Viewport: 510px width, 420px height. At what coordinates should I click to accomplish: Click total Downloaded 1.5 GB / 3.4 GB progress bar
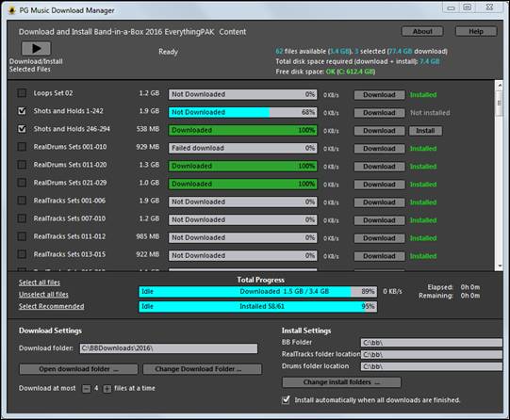[258, 291]
